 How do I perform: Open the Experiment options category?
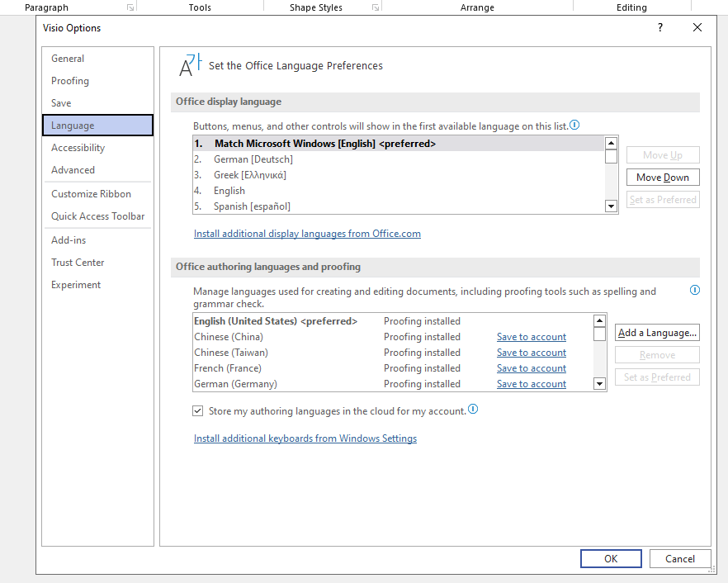click(97, 285)
